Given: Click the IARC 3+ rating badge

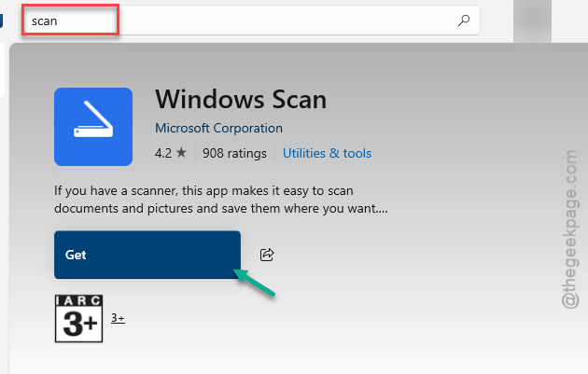Looking at the screenshot, I should tap(78, 319).
